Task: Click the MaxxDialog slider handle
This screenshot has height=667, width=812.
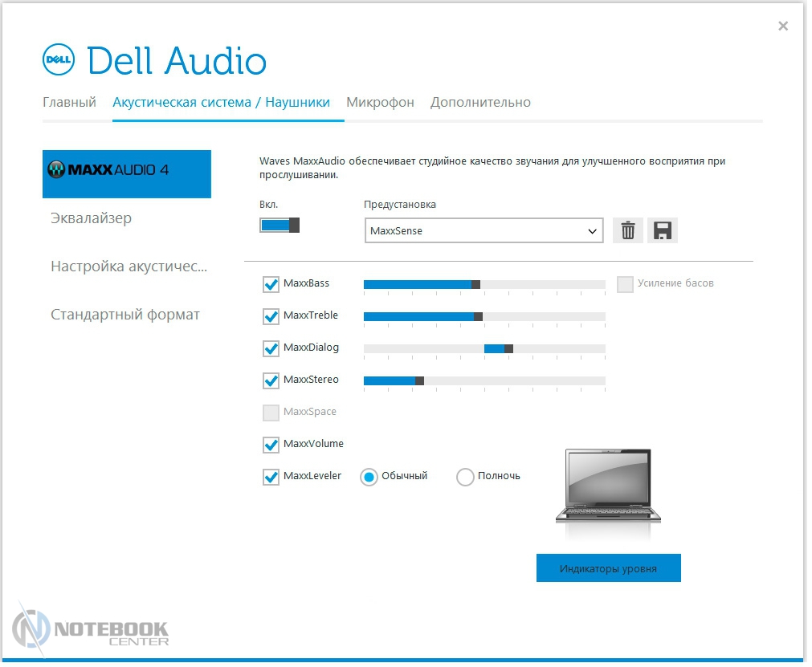Action: [x=508, y=348]
